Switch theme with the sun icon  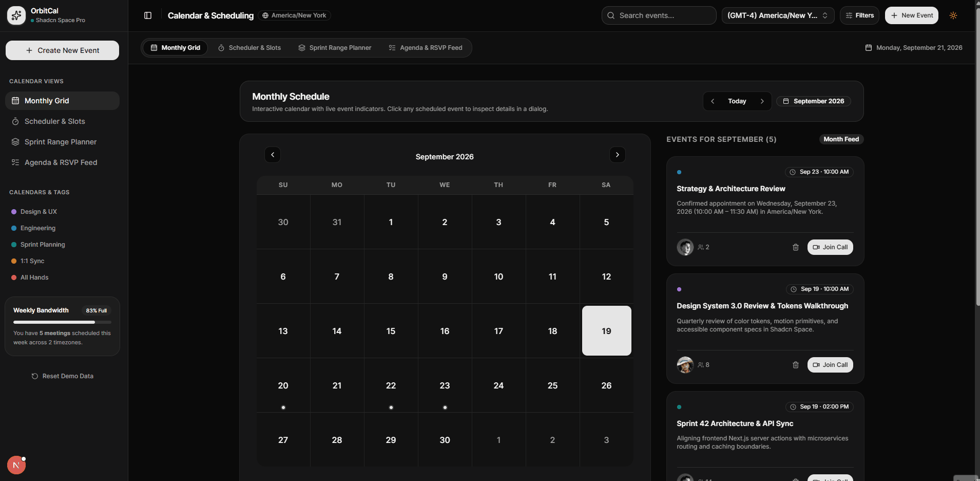point(953,15)
